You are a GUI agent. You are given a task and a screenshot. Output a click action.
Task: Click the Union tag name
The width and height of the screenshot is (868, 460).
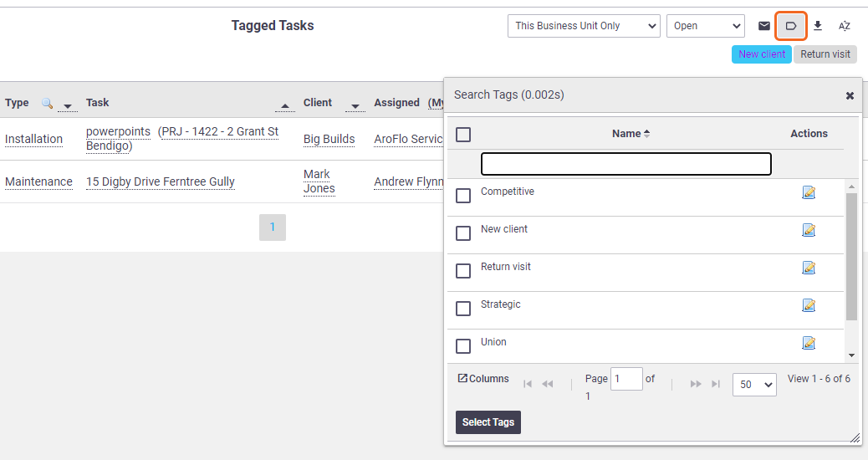click(x=493, y=342)
